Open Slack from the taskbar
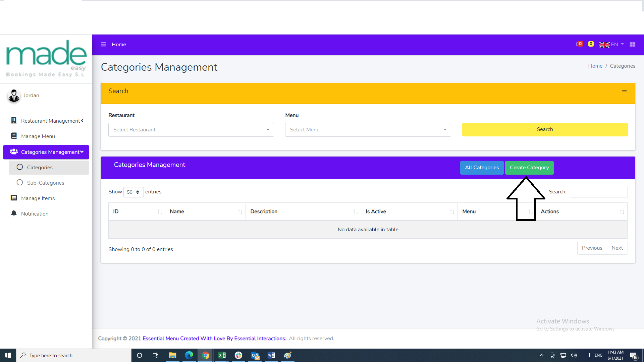644x362 pixels. pos(238,355)
